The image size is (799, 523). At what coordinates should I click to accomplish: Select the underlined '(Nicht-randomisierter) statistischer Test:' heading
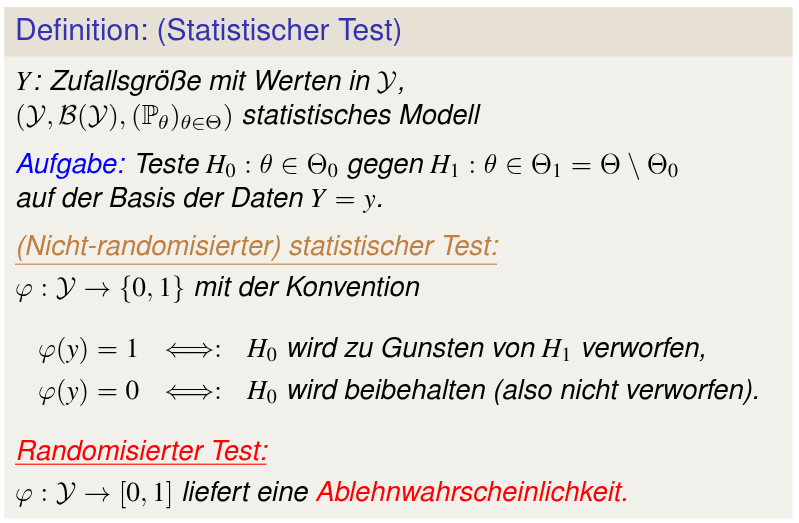pos(257,246)
